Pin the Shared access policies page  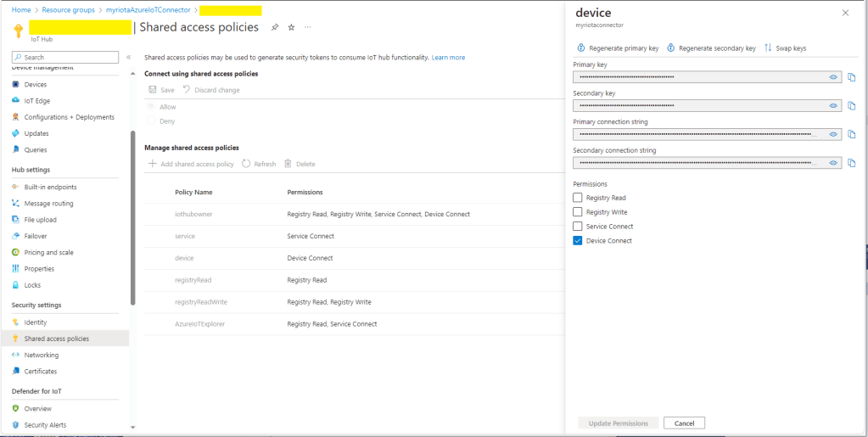click(x=274, y=27)
